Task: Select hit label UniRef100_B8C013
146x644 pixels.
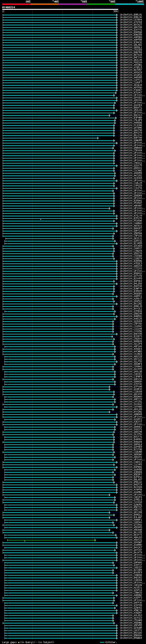Action: [131, 115]
